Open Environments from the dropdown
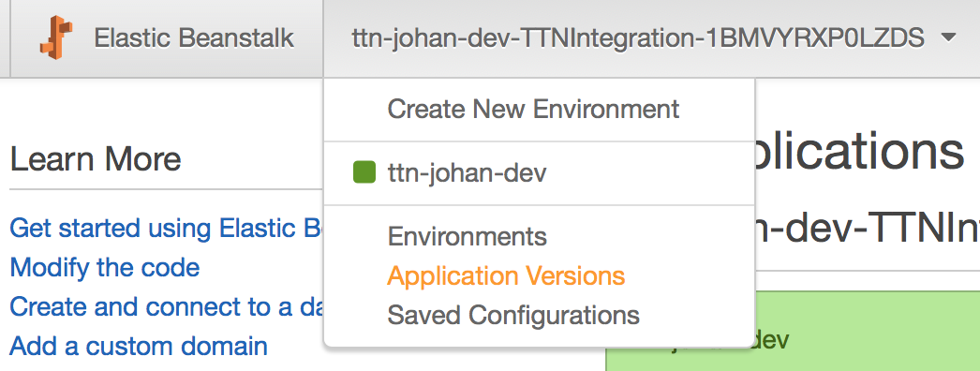 pyautogui.click(x=467, y=237)
